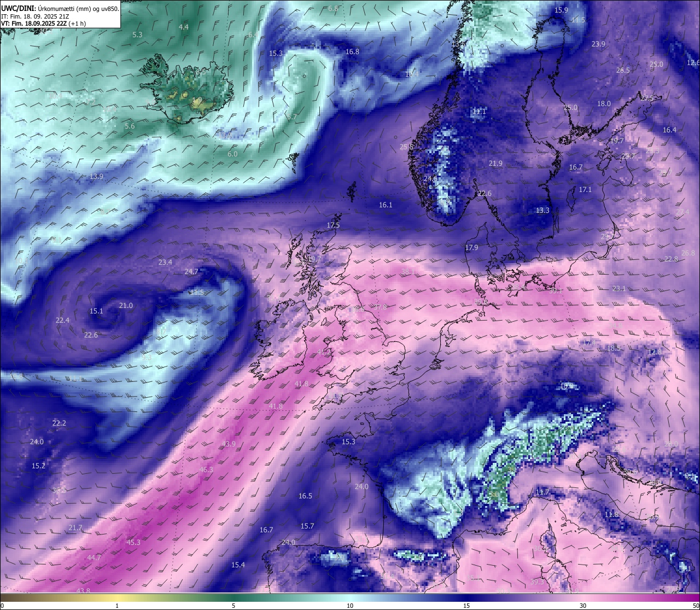700x610 pixels.
Task: Click legend tick label 15
Action: 466,606
